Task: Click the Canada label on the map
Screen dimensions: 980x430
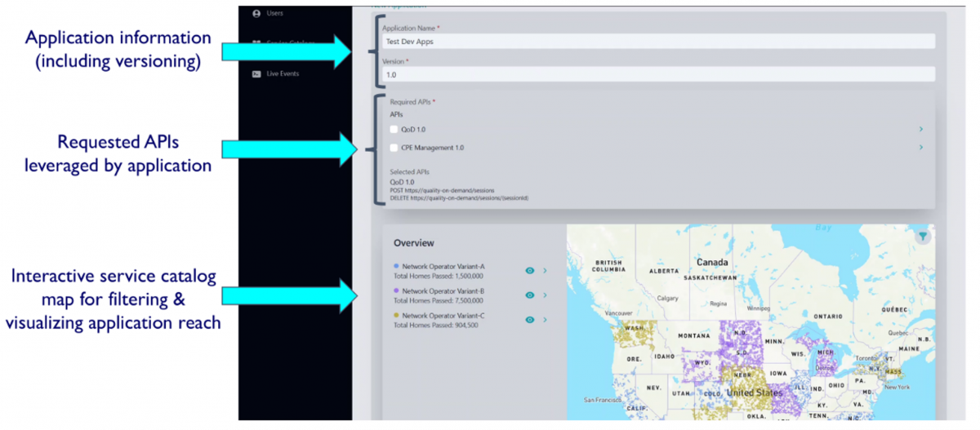Action: click(x=711, y=263)
